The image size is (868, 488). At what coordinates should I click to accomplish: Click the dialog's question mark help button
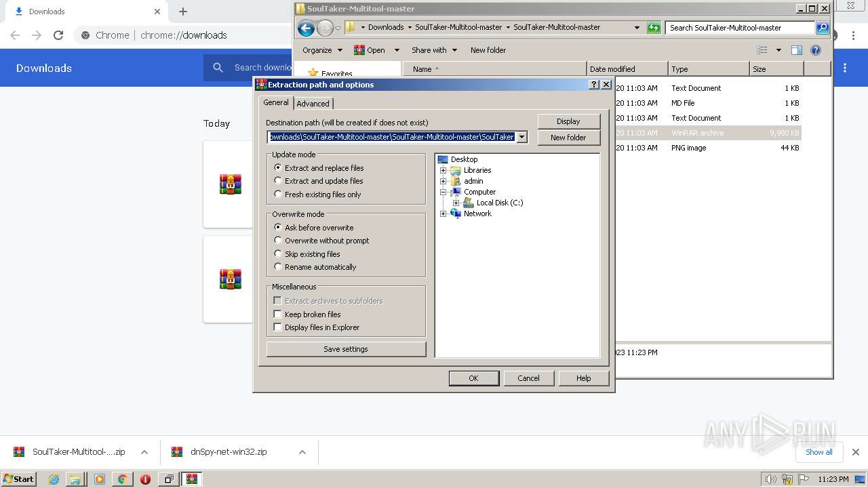595,85
